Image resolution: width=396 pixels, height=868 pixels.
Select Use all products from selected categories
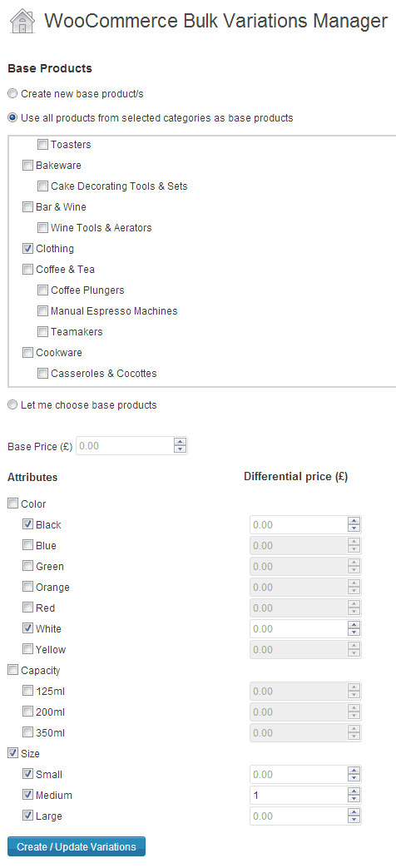point(12,118)
